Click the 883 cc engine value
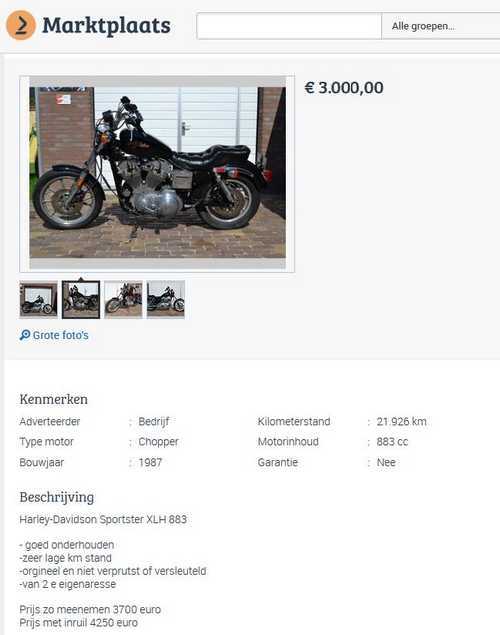Image resolution: width=500 pixels, height=635 pixels. click(392, 442)
